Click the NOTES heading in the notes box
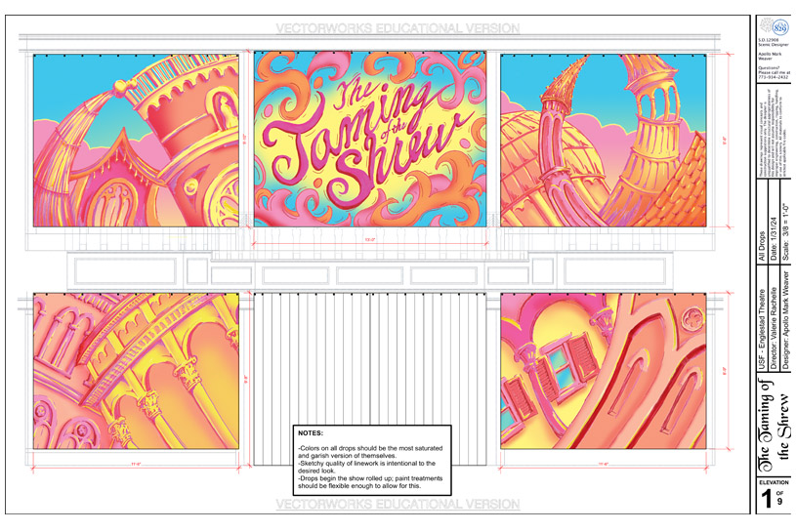This screenshot has width=796, height=532. click(x=313, y=432)
